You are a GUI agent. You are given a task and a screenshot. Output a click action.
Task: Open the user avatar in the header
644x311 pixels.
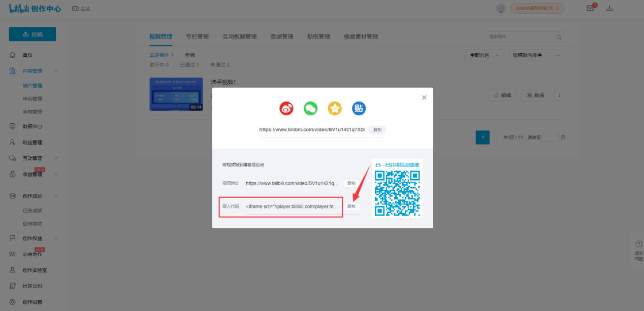pos(501,8)
